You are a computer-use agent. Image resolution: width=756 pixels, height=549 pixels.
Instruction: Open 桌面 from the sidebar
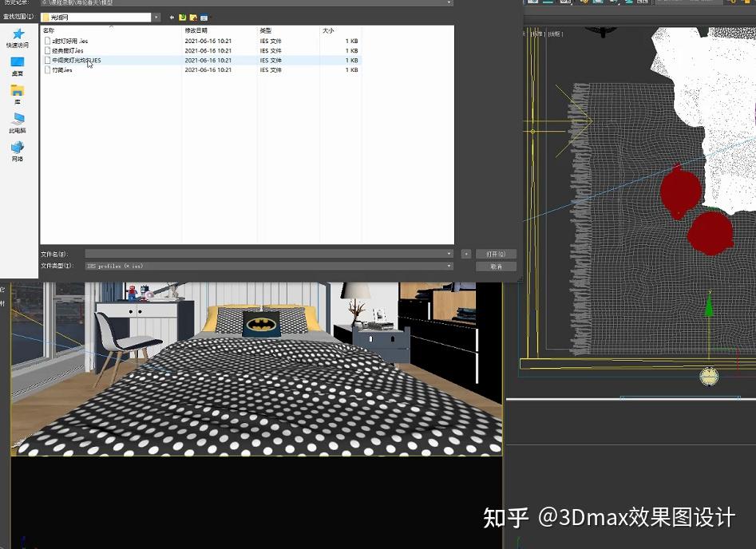point(18,65)
